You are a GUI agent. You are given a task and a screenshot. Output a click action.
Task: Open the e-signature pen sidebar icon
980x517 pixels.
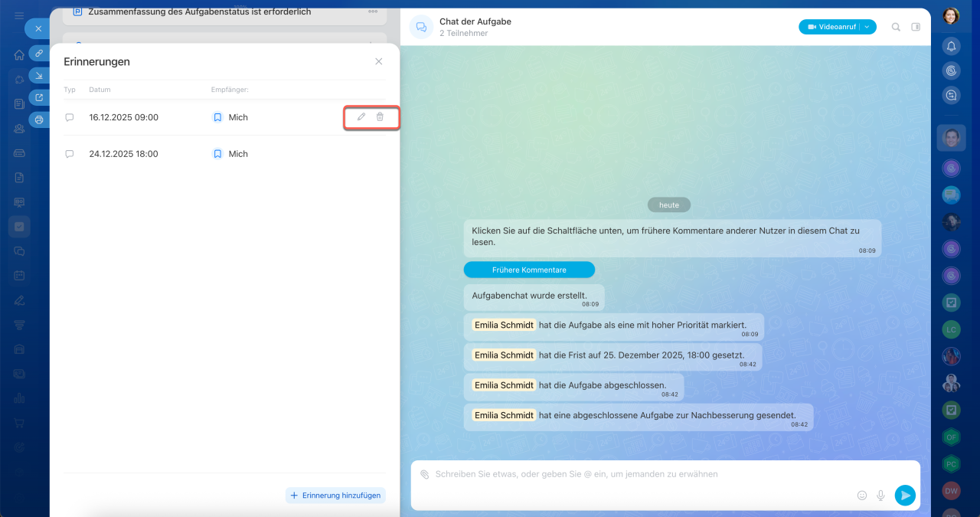[x=19, y=299]
